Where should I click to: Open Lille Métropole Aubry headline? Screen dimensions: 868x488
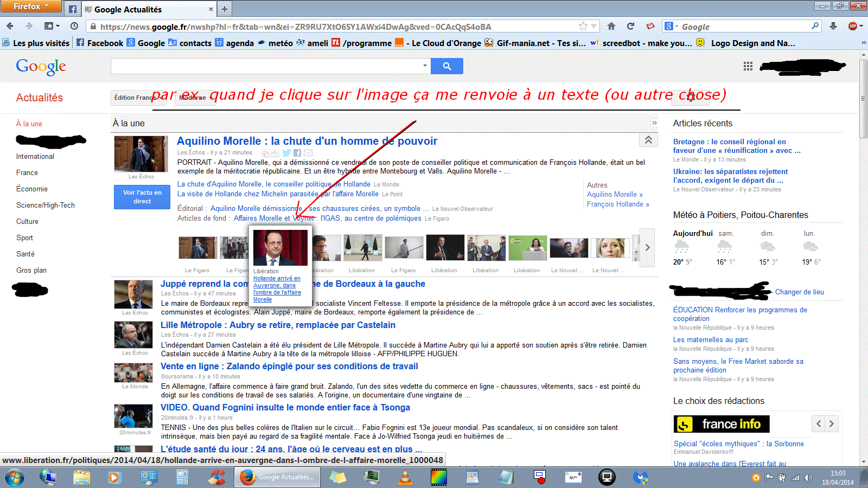[x=278, y=325]
